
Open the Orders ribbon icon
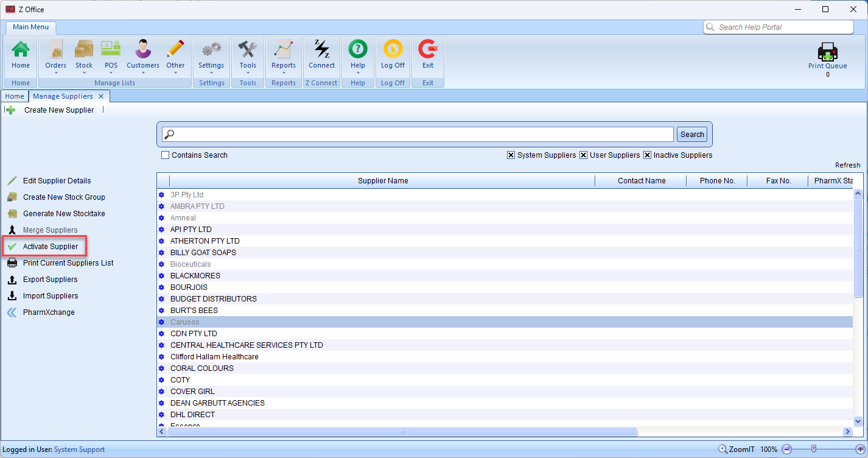[56, 49]
